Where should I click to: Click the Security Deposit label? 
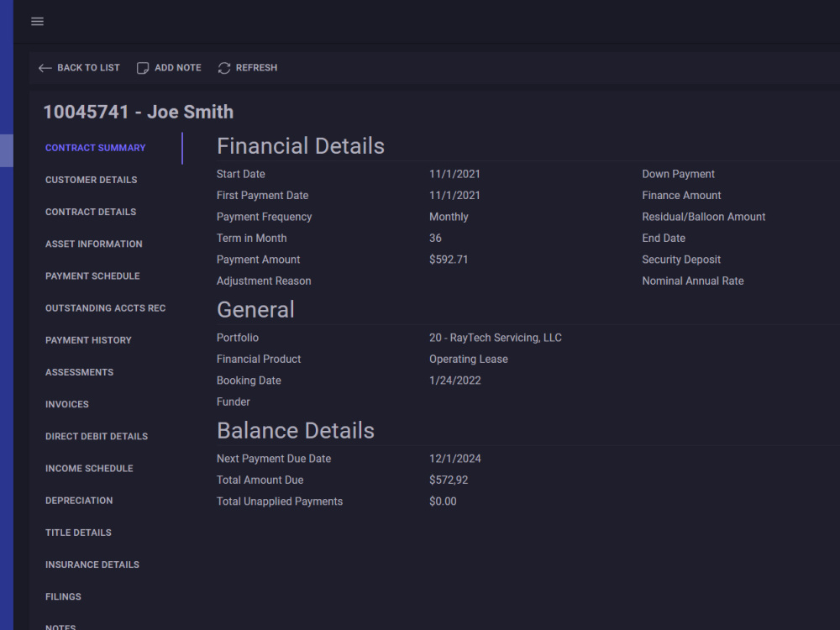(681, 260)
